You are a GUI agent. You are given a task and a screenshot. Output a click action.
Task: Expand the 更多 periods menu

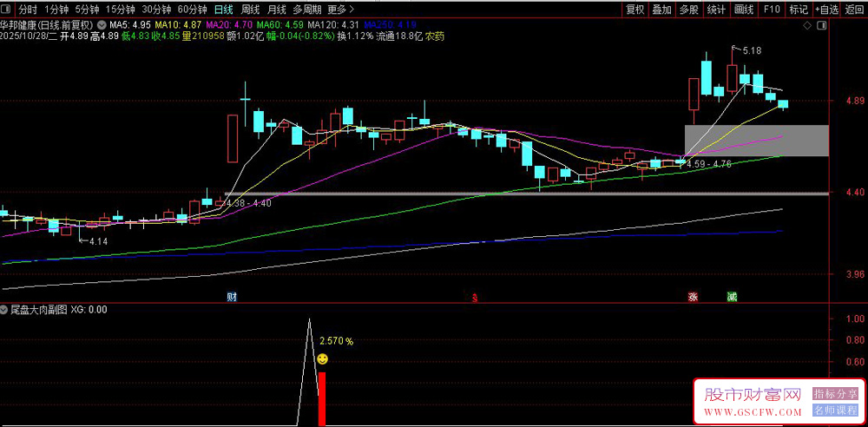click(x=340, y=10)
